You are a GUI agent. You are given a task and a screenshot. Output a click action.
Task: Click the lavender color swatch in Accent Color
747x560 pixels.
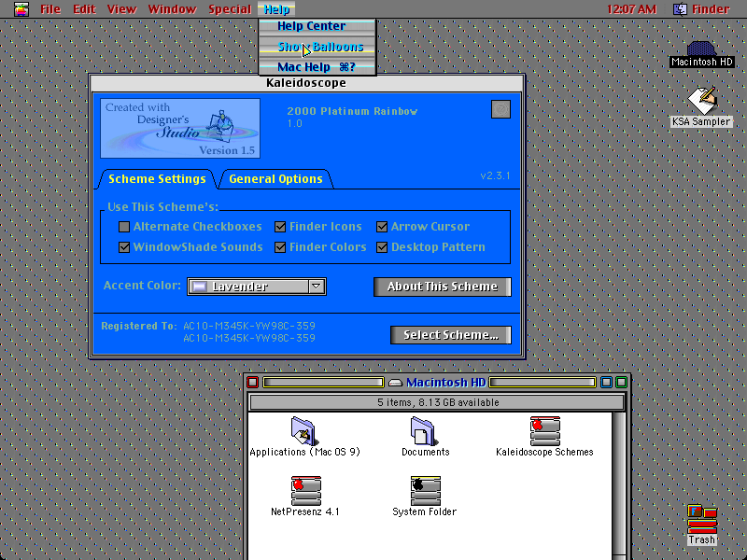[199, 287]
